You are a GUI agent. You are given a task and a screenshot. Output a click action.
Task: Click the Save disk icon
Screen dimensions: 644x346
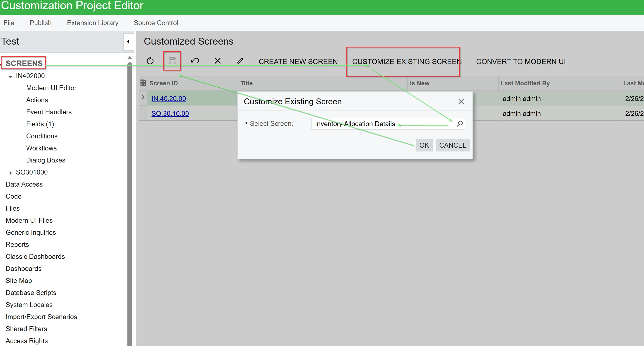click(172, 61)
